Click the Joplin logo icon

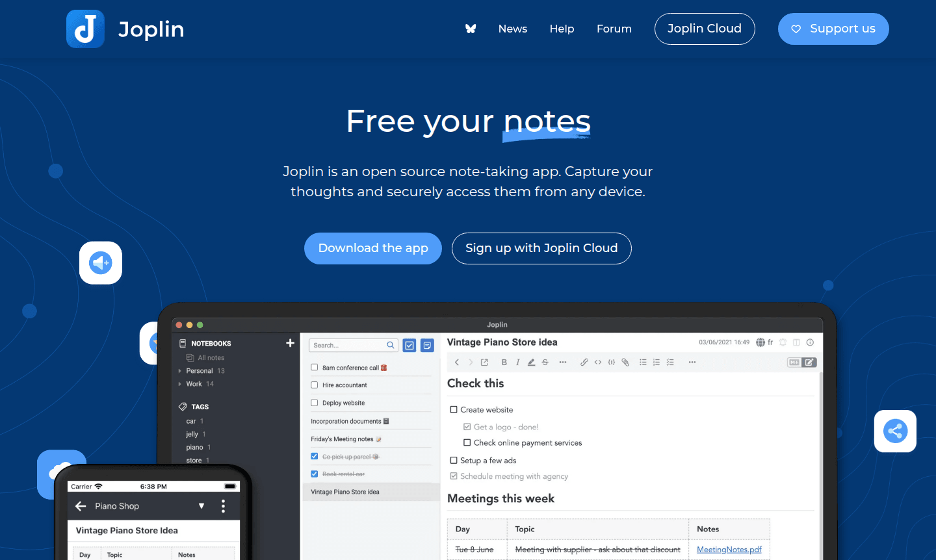pyautogui.click(x=85, y=29)
